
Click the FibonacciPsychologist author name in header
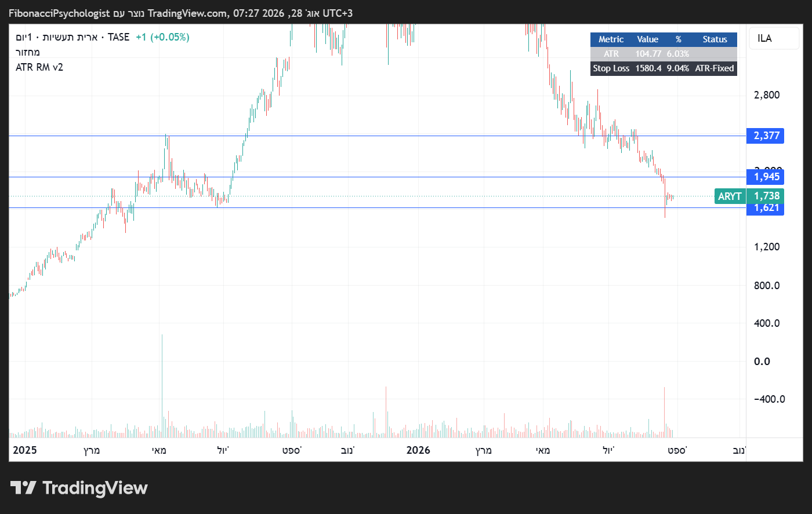pos(59,13)
